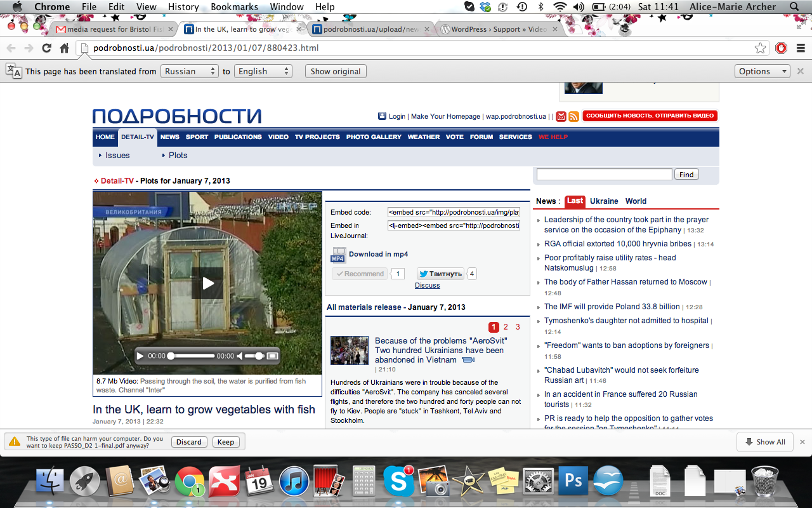Expand the translation Options dropdown
This screenshot has height=508, width=812.
tap(762, 71)
